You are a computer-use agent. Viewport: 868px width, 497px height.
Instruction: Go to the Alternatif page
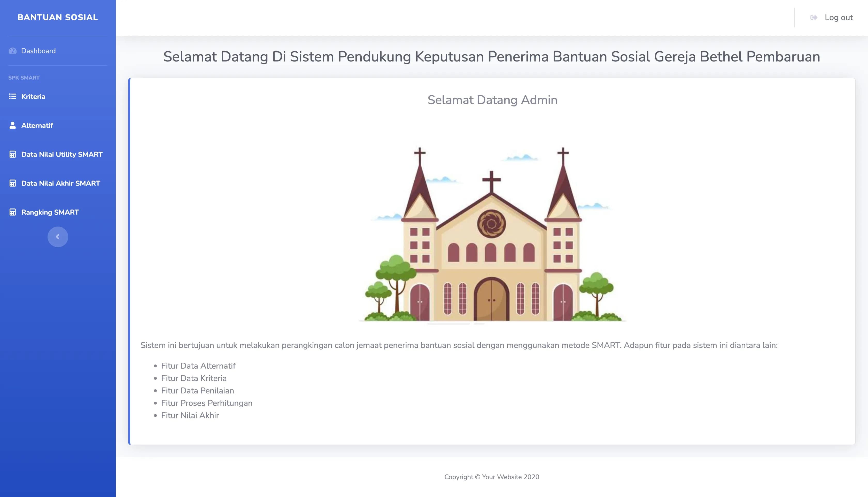[x=37, y=125]
